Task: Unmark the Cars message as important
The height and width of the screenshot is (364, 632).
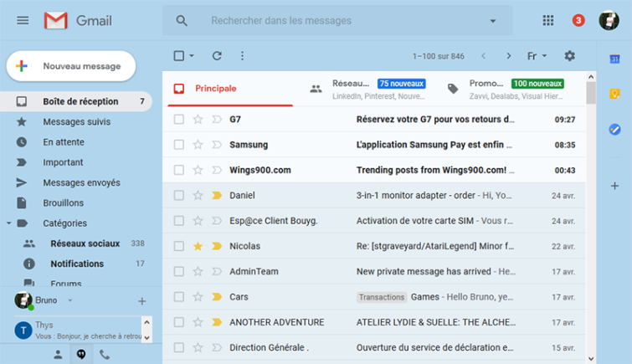Action: coord(217,297)
